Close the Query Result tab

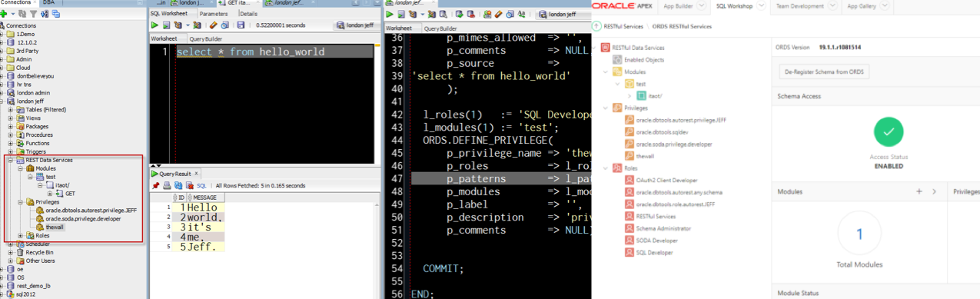click(x=197, y=174)
